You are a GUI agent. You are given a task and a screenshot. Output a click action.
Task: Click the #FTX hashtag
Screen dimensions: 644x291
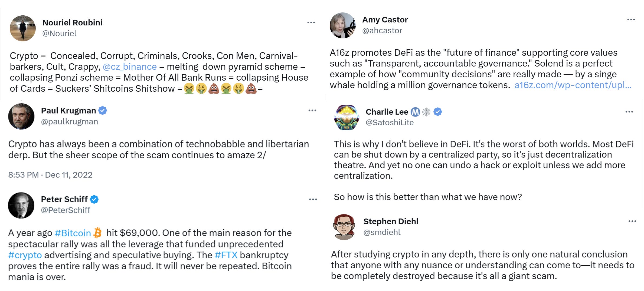(x=226, y=254)
